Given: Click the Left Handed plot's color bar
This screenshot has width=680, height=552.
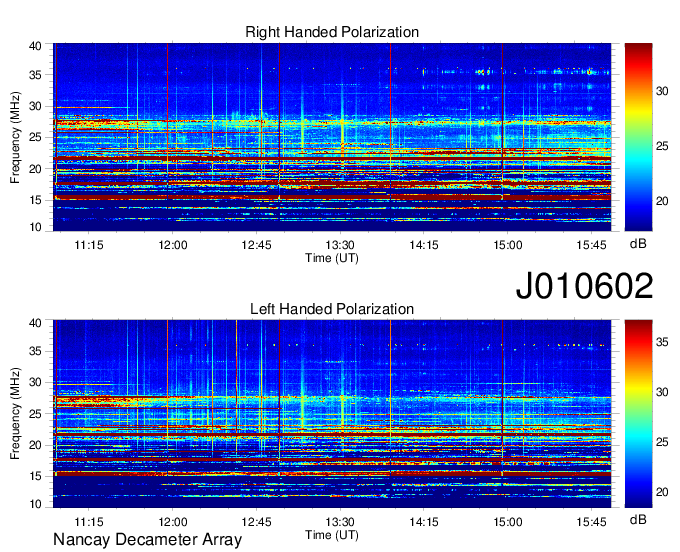Looking at the screenshot, I should 638,414.
